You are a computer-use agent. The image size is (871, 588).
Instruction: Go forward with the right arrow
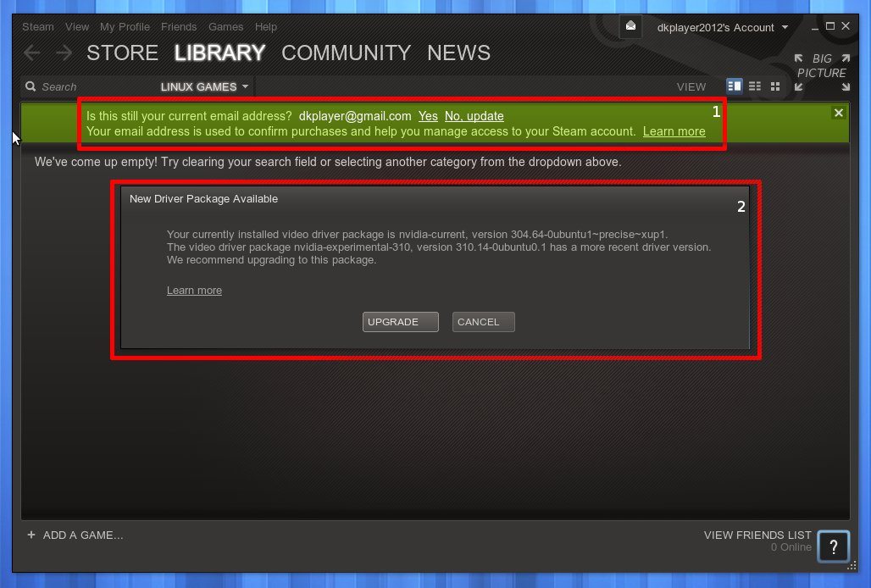[64, 53]
